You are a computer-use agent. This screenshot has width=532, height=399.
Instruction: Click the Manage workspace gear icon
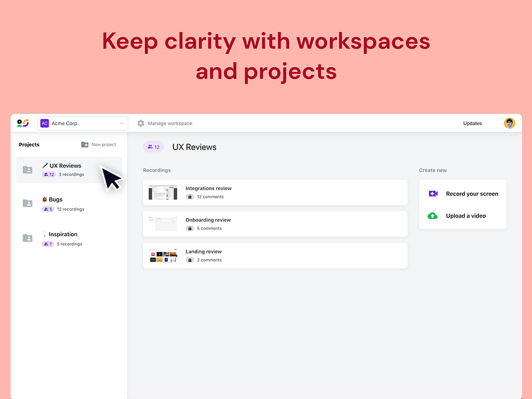(x=141, y=123)
